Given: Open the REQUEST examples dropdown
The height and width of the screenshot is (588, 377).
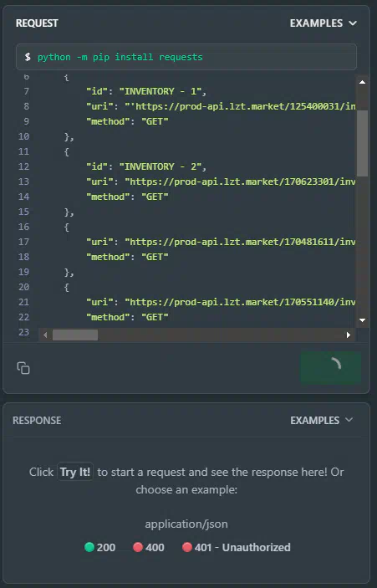Looking at the screenshot, I should (x=323, y=23).
